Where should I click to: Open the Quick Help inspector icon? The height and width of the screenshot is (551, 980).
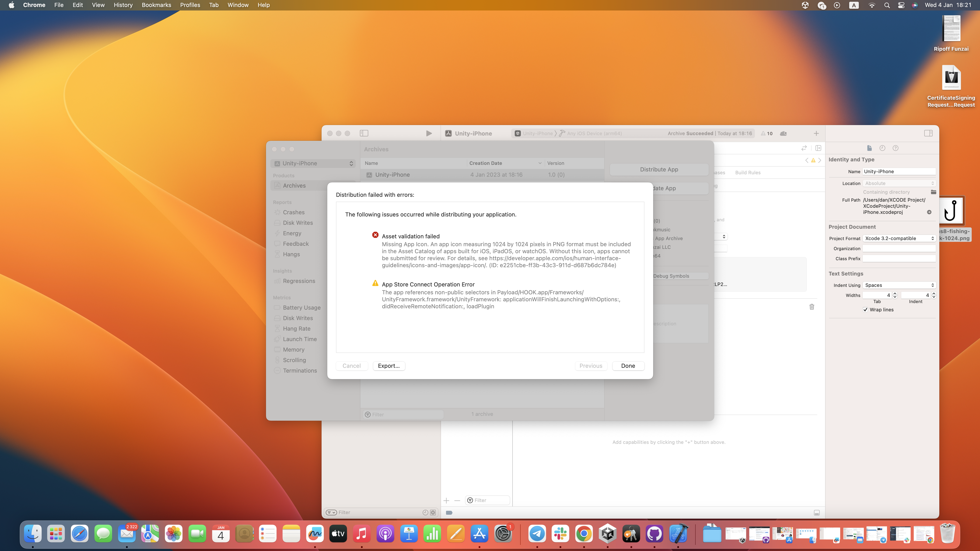click(x=895, y=148)
